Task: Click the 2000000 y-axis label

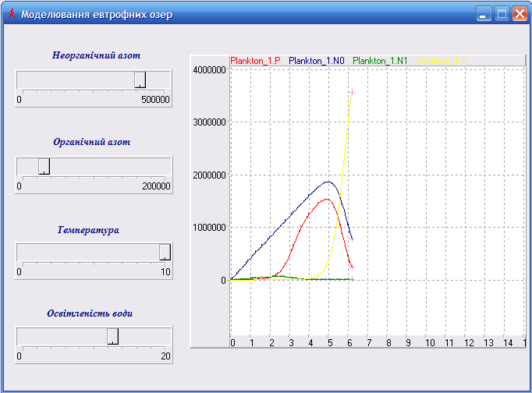Action: [x=209, y=175]
